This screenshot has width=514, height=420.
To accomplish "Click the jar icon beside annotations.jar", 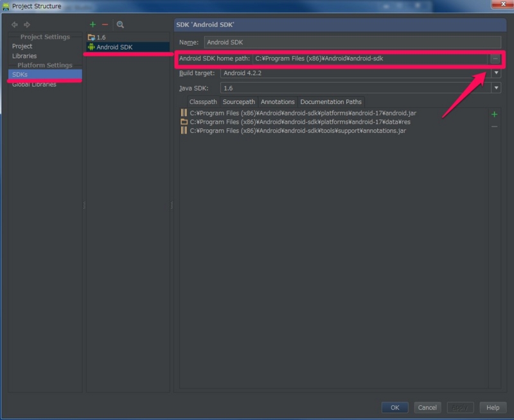I will (184, 131).
